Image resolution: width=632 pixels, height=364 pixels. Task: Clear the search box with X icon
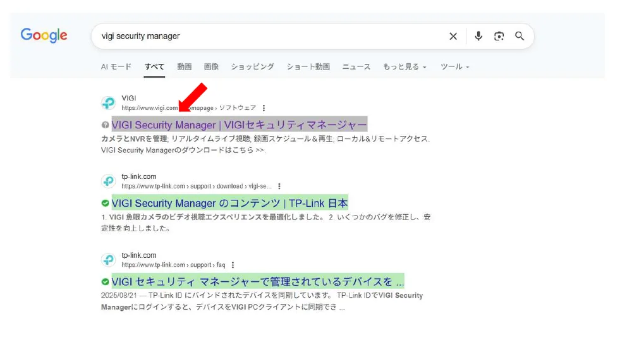(x=453, y=36)
